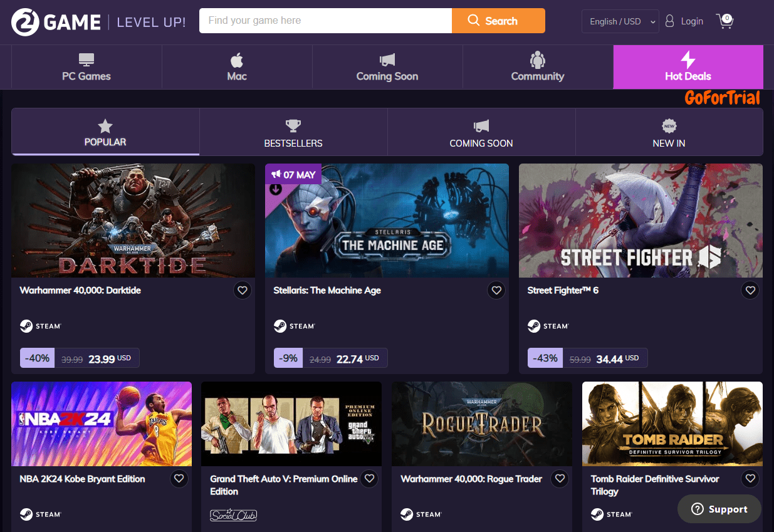The height and width of the screenshot is (532, 774).
Task: Open the PC Games menu
Action: pyautogui.click(x=86, y=67)
